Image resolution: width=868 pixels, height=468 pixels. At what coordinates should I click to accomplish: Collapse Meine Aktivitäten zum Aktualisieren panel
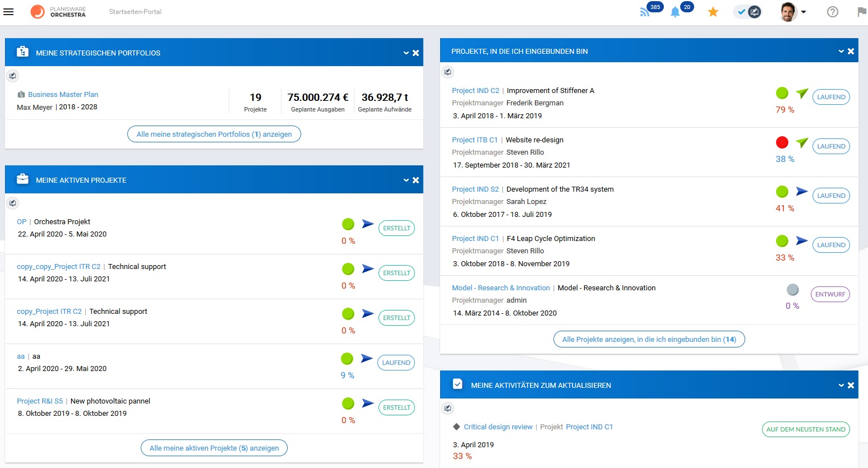click(x=841, y=386)
